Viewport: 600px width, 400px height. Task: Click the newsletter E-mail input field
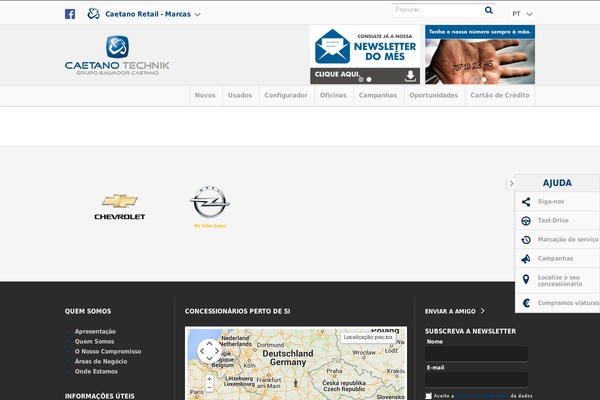pyautogui.click(x=476, y=380)
